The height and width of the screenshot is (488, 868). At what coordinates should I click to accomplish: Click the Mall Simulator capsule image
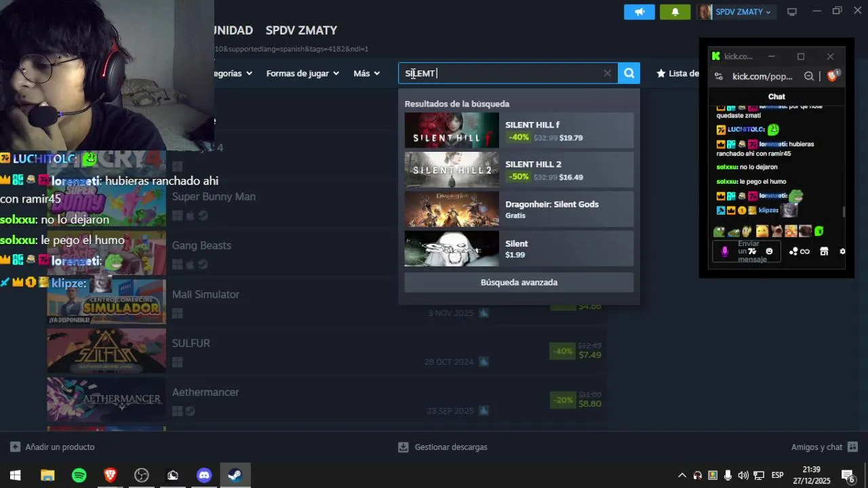(106, 302)
